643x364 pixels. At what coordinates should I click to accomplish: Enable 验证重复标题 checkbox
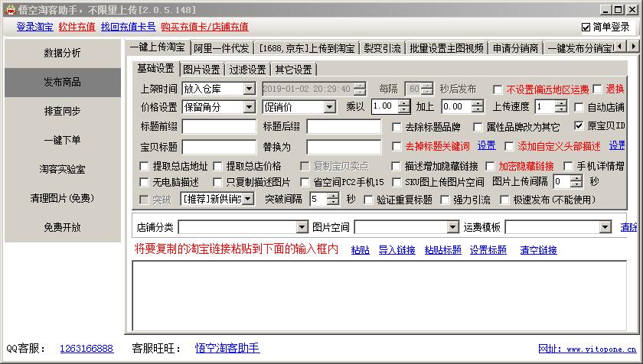368,200
